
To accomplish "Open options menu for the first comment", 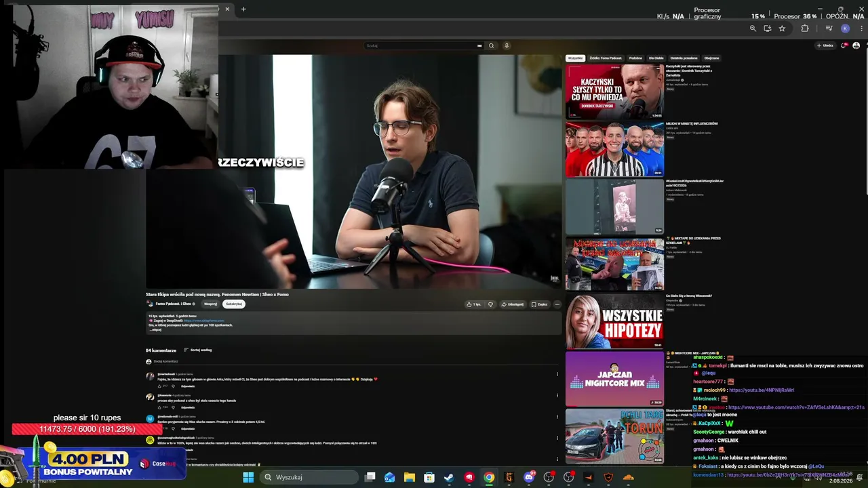I will [557, 374].
